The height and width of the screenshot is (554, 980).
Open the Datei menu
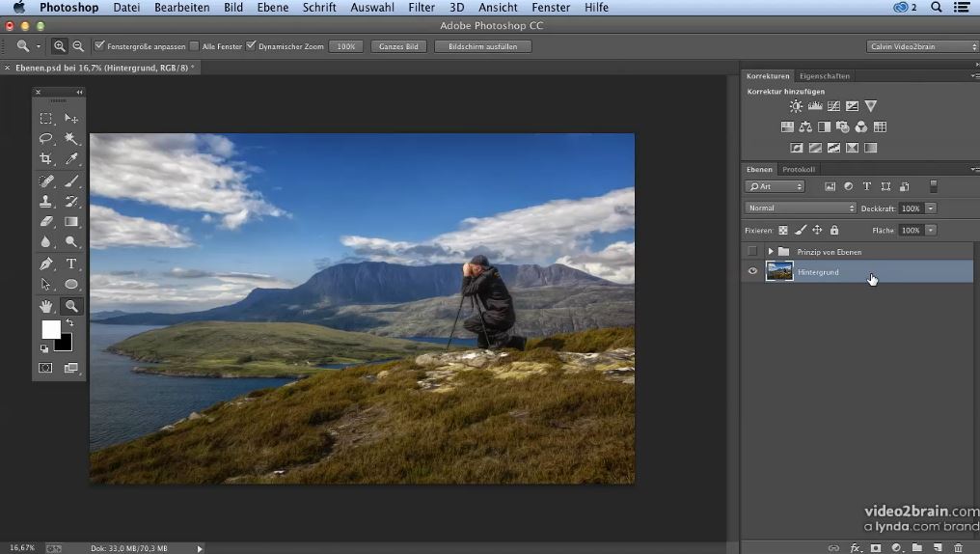pyautogui.click(x=126, y=8)
